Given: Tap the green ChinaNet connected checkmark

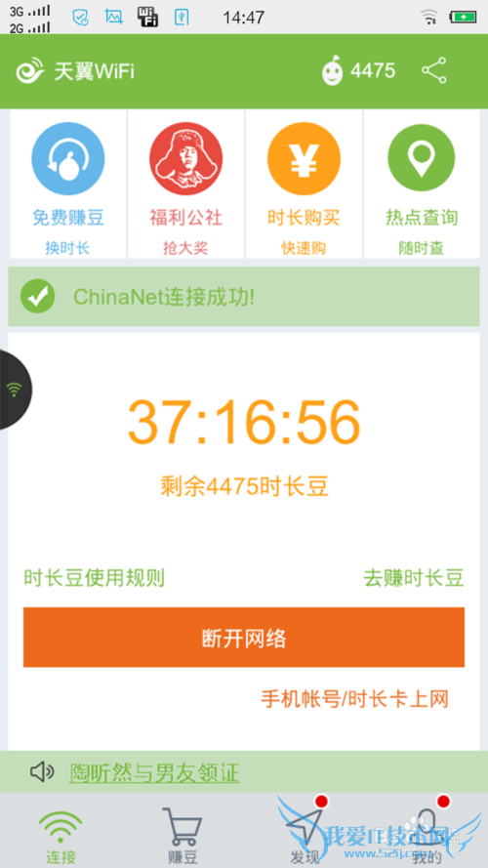Looking at the screenshot, I should [38, 296].
